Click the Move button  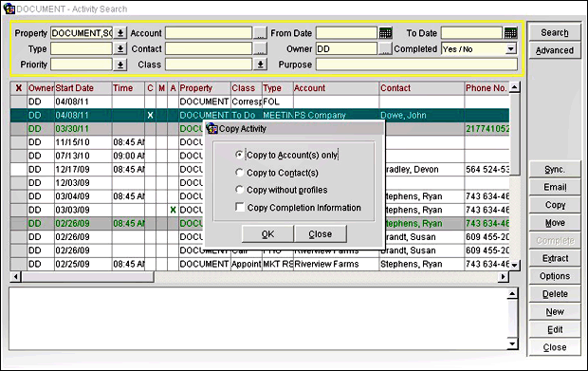(555, 223)
